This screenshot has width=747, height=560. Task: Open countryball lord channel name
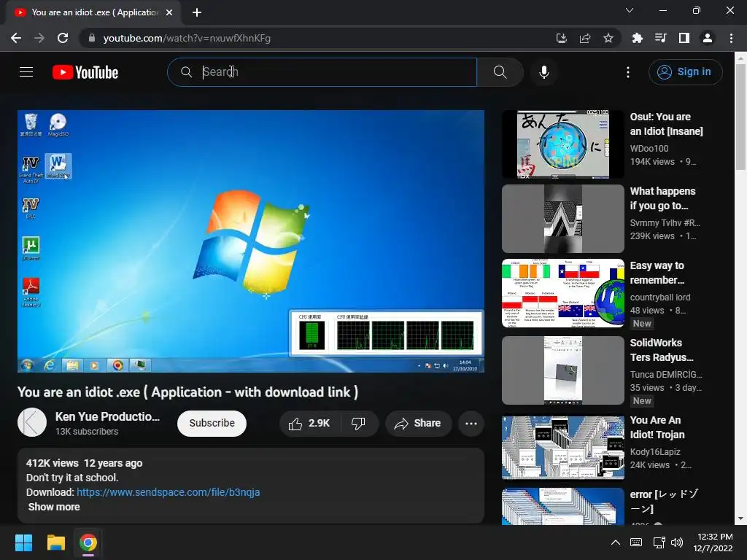coord(659,297)
